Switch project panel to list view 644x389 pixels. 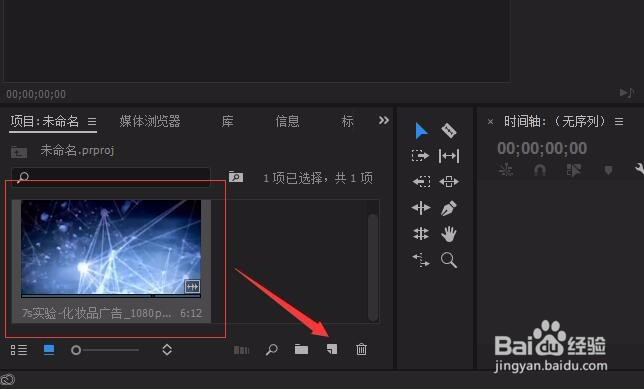(x=19, y=350)
